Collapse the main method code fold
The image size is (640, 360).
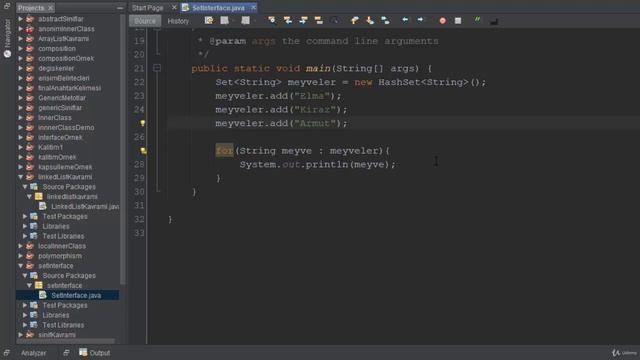tap(157, 68)
